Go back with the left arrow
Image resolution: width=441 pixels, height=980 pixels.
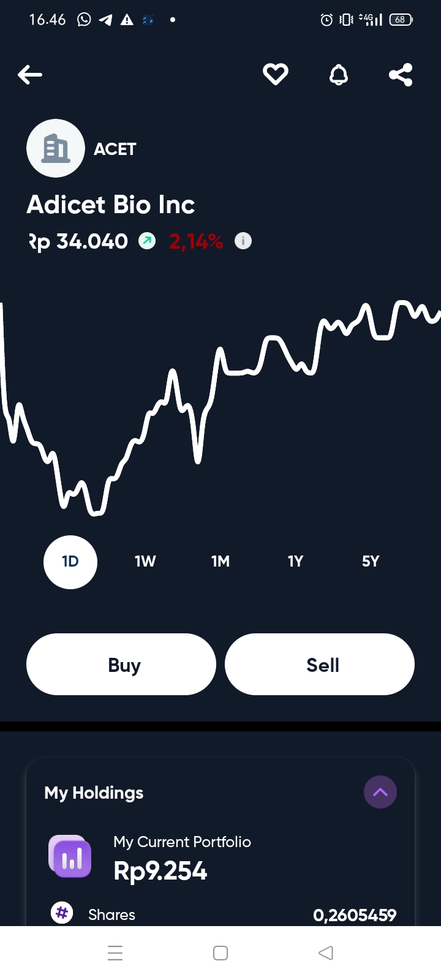click(x=30, y=75)
